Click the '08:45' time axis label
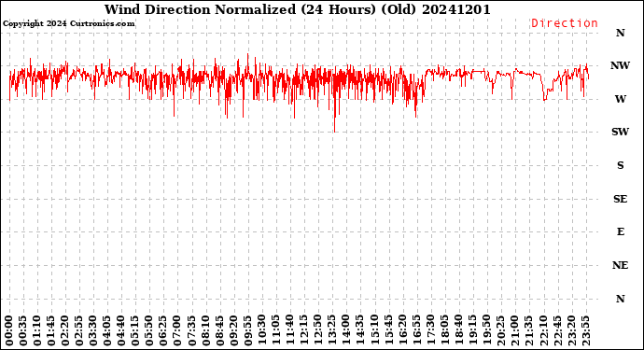Screen dimensions: 644x350 coord(219,330)
